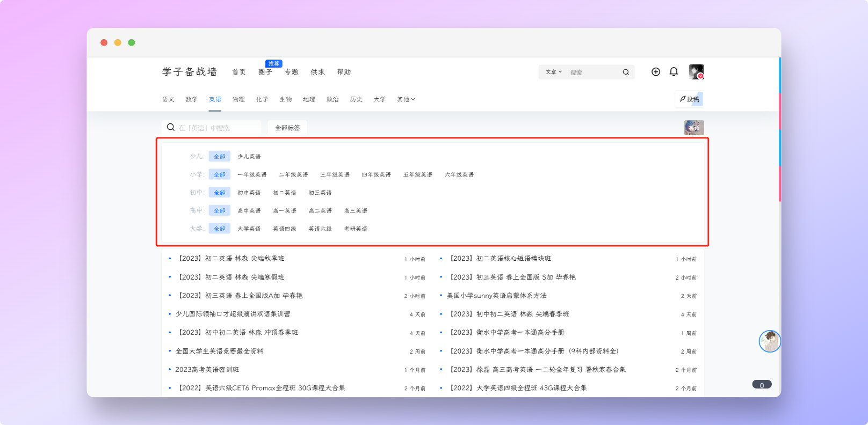The image size is (868, 425).
Task: Switch to the 数学 subject tab
Action: [x=192, y=99]
